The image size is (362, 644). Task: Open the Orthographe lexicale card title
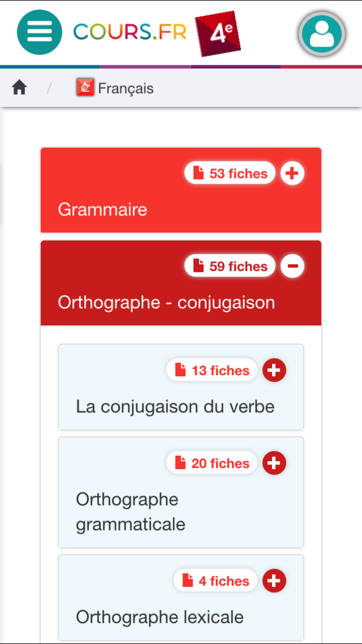[x=160, y=617]
